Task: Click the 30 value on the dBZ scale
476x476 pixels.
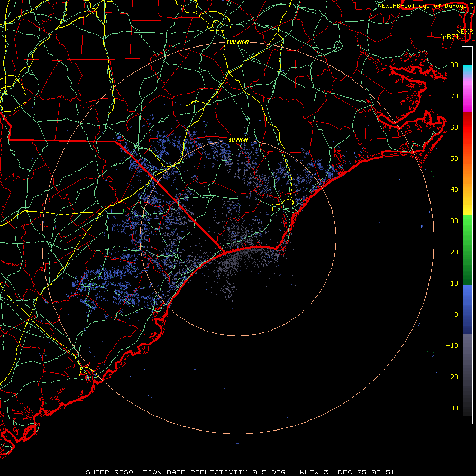Action: click(x=454, y=221)
